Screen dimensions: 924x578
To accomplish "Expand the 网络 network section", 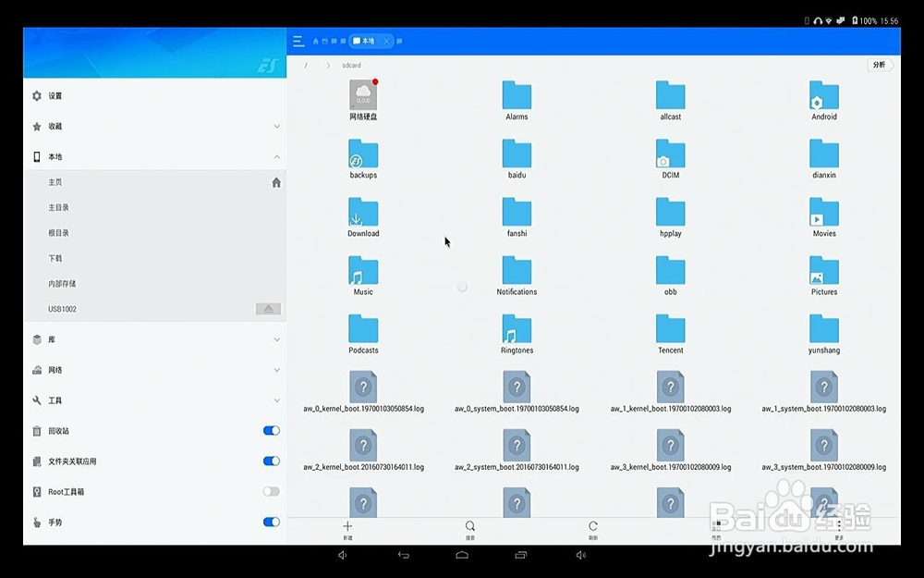I will pyautogui.click(x=276, y=370).
